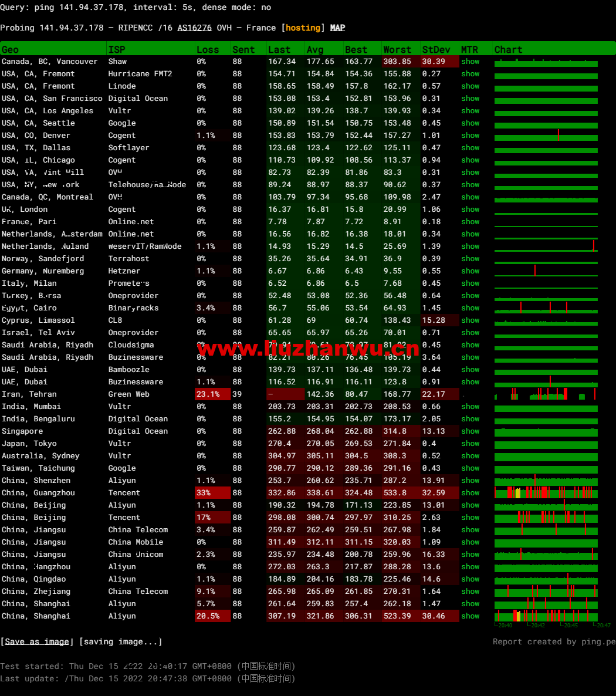Open the AS16276 link
The height and width of the screenshot is (696, 616).
[194, 28]
